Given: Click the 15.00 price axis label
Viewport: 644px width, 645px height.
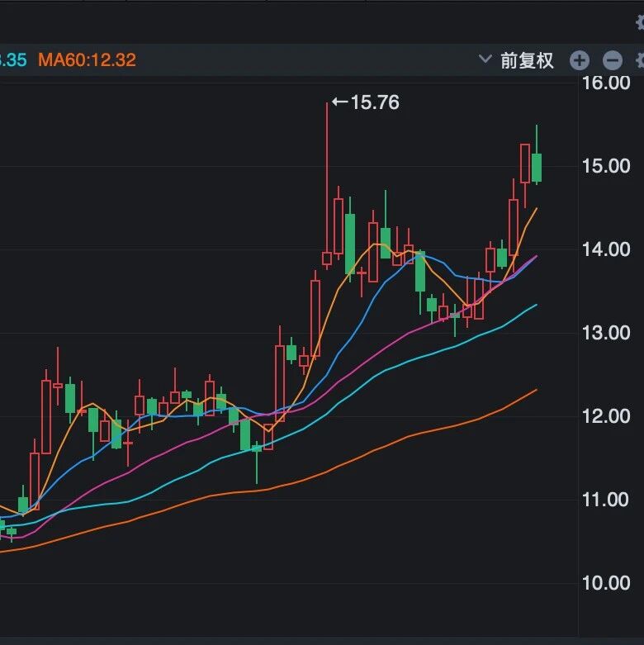Looking at the screenshot, I should pyautogui.click(x=606, y=166).
